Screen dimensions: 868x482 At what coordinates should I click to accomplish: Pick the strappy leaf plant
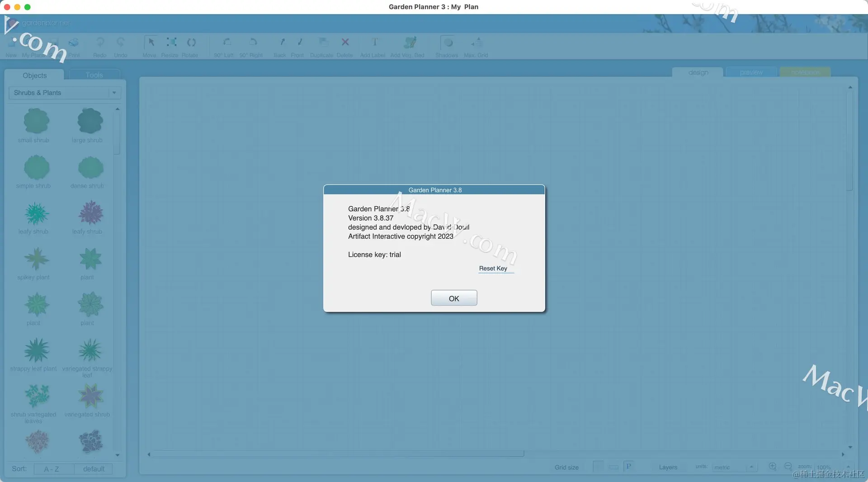[x=36, y=350]
